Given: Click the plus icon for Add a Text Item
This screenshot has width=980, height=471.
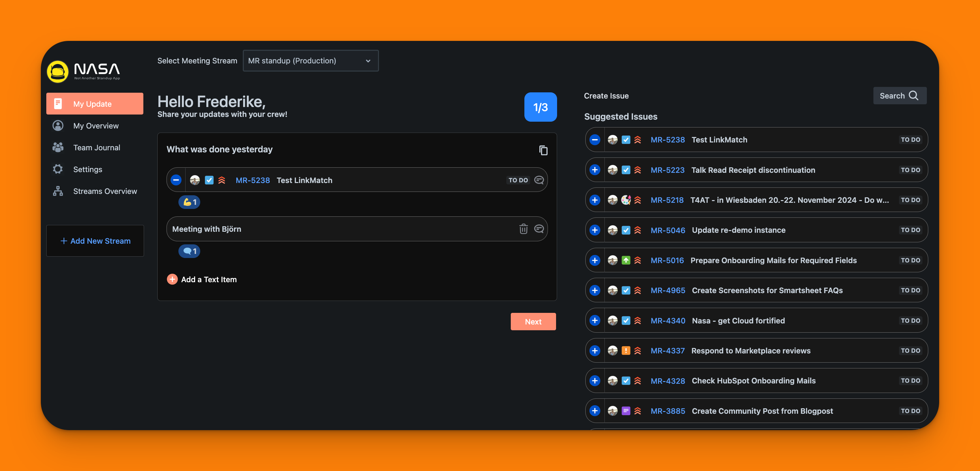Looking at the screenshot, I should 172,279.
